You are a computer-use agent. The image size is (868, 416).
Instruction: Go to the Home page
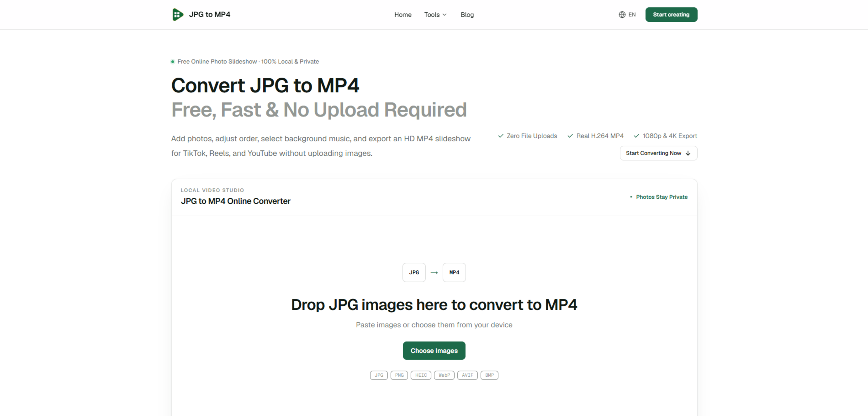[x=403, y=14]
